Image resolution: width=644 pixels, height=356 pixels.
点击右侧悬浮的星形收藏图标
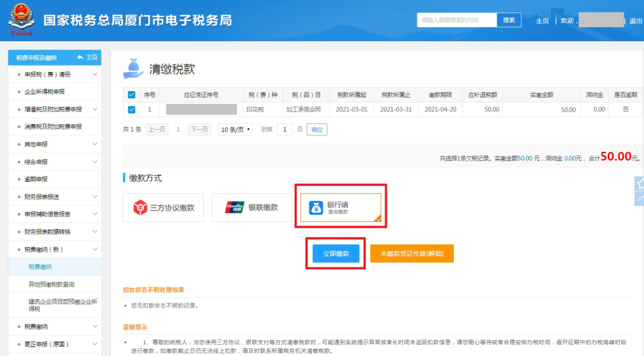click(x=639, y=184)
